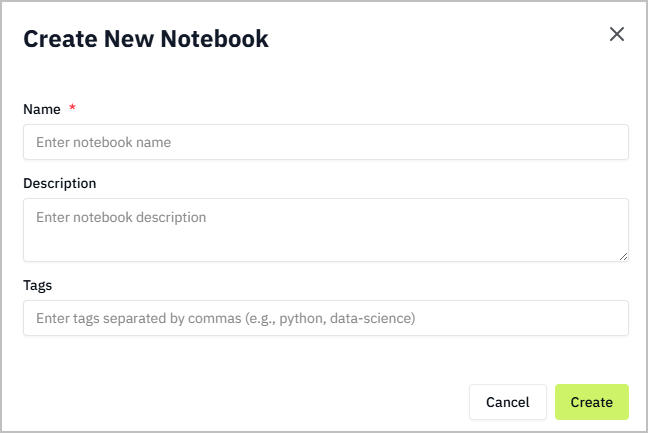Click the red required asterisk
This screenshot has width=648, height=433.
tap(72, 107)
